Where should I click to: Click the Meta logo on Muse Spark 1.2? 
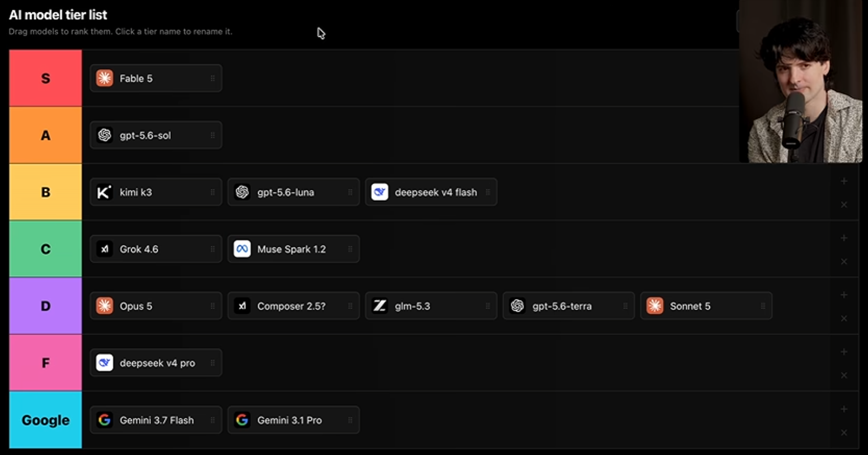(x=242, y=249)
